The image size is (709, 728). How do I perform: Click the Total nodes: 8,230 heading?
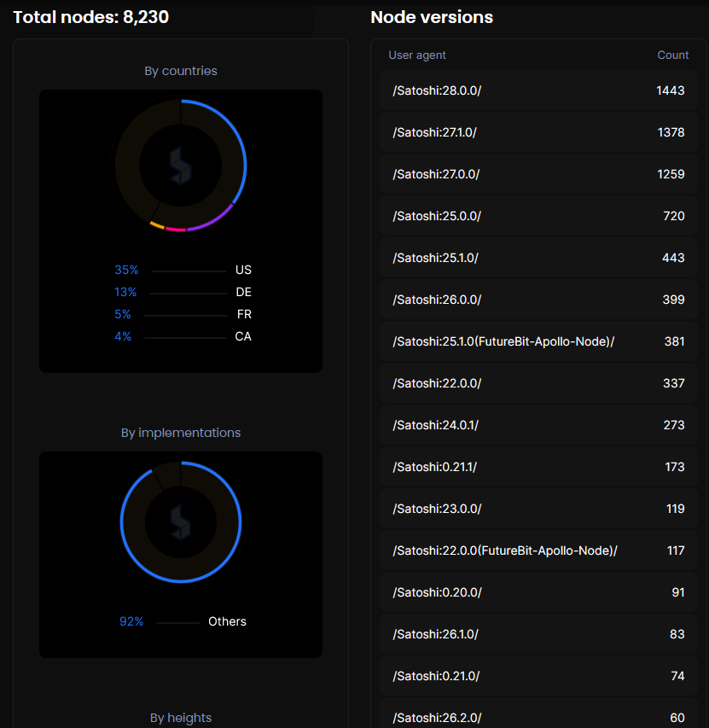(91, 17)
